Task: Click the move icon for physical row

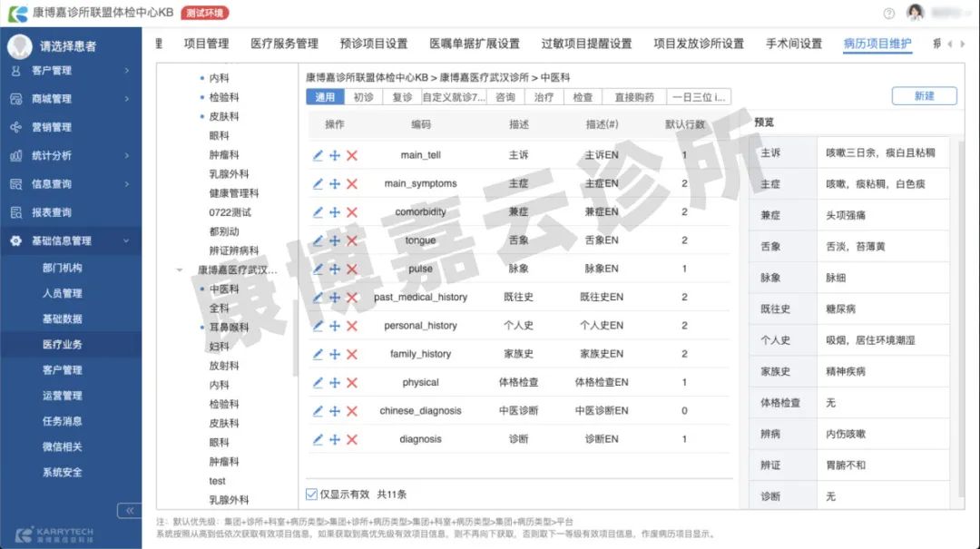Action: [x=335, y=383]
